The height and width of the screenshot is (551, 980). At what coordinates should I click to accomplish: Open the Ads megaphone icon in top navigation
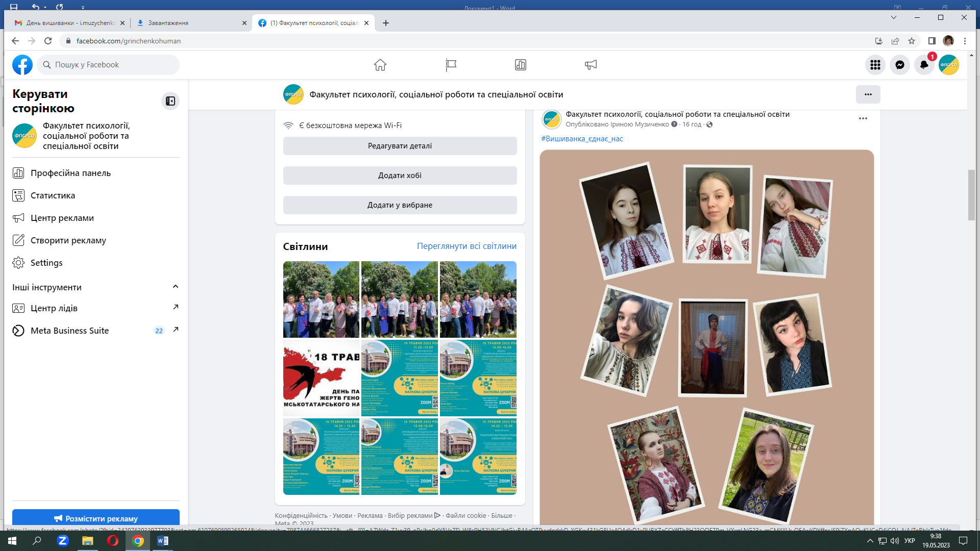coord(591,65)
